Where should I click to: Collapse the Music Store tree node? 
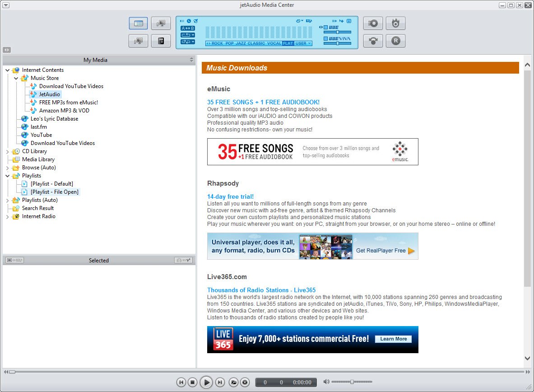16,78
